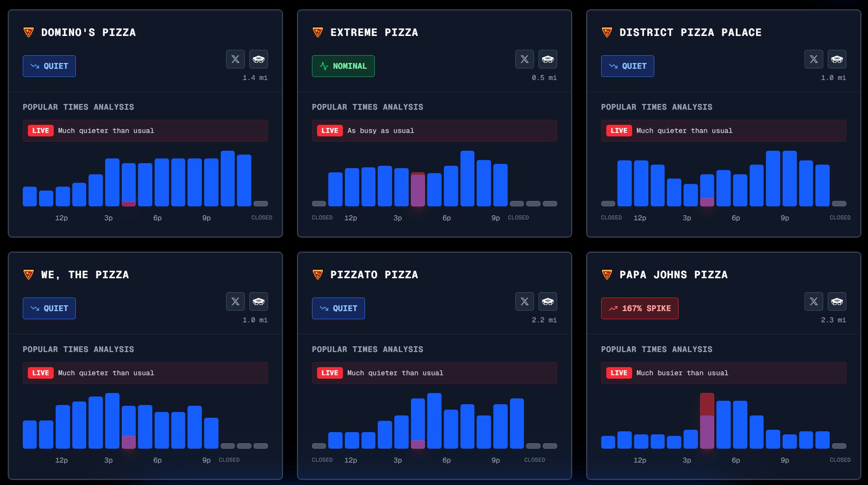Click Pentagon icon on We, The Pizza card
Image resolution: width=868 pixels, height=485 pixels.
coord(258,301)
